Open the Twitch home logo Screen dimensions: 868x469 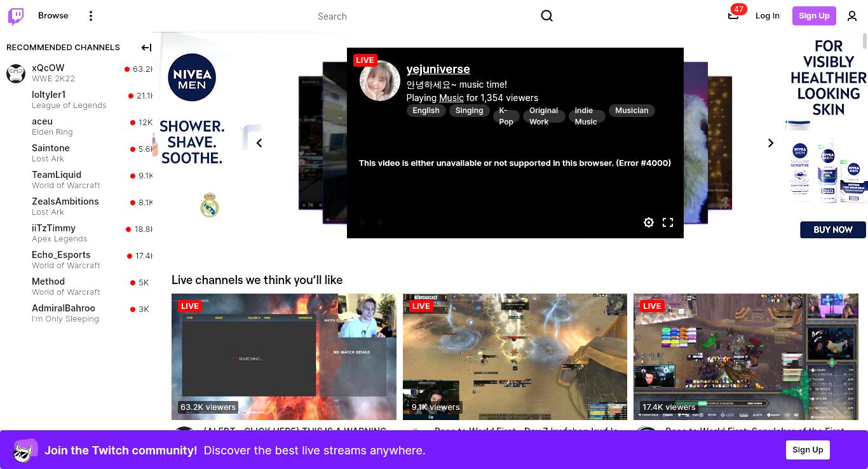click(16, 16)
